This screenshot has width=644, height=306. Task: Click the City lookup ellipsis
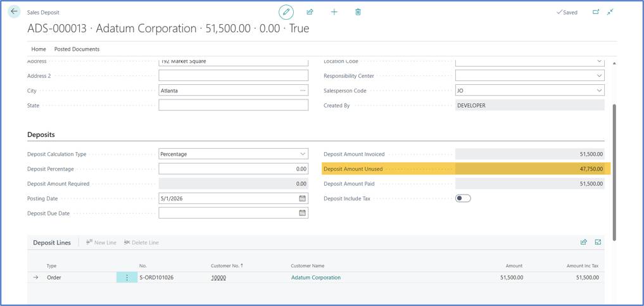click(x=303, y=91)
